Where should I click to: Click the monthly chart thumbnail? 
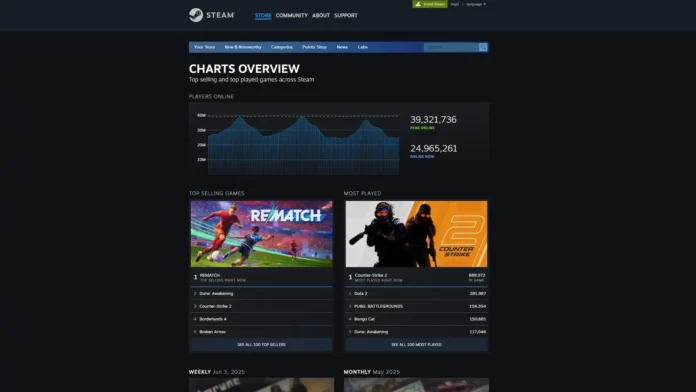pyautogui.click(x=416, y=385)
